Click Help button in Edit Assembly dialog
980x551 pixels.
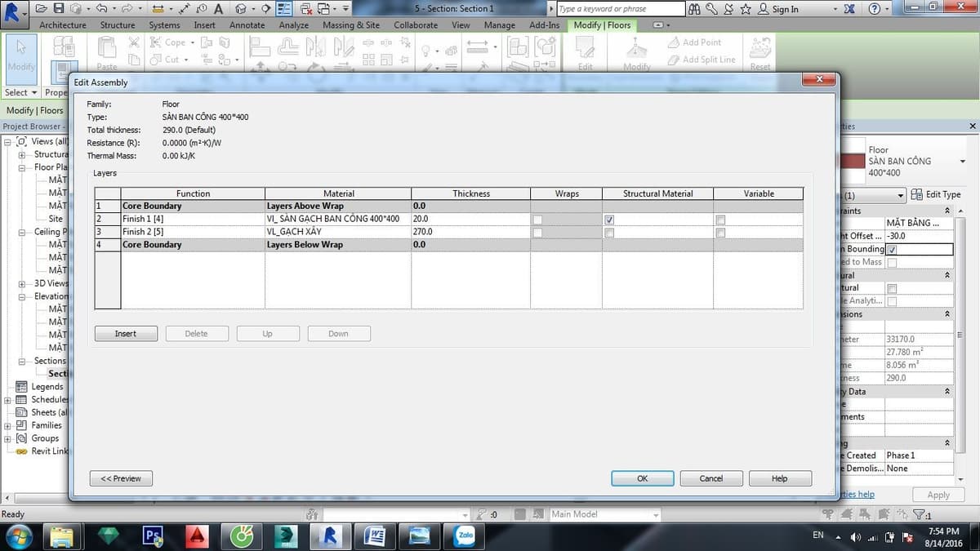[x=780, y=478]
